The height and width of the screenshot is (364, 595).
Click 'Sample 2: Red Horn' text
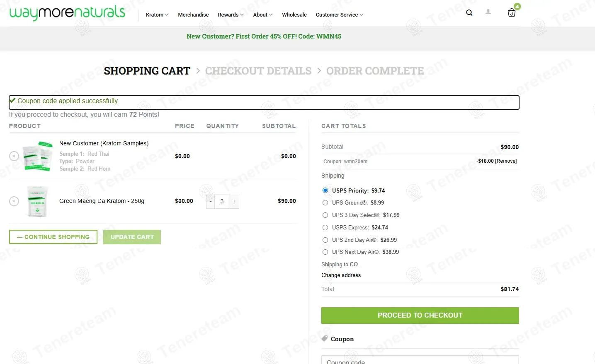click(85, 169)
